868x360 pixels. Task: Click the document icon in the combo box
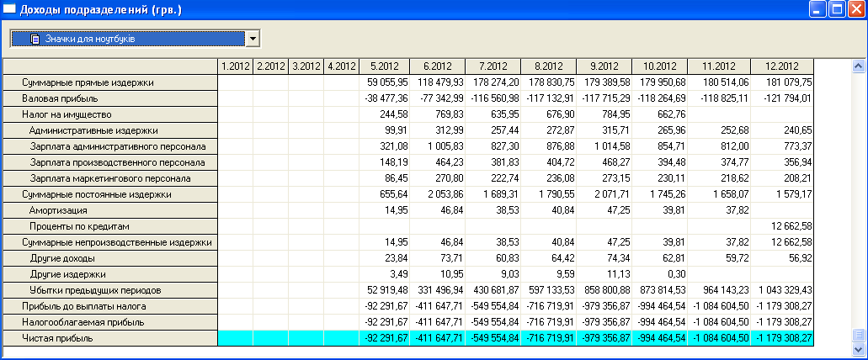coord(35,40)
